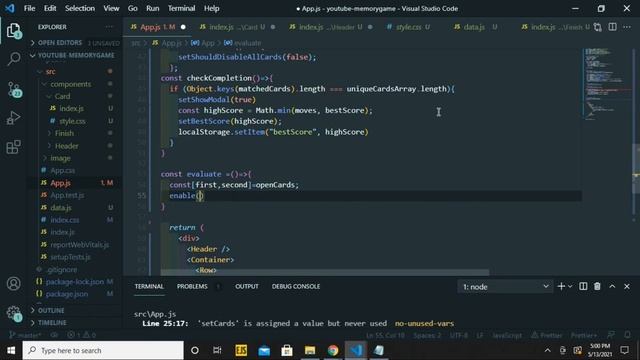The width and height of the screenshot is (640, 360).
Task: Open notifications bell in status bar
Action: click(x=628, y=335)
